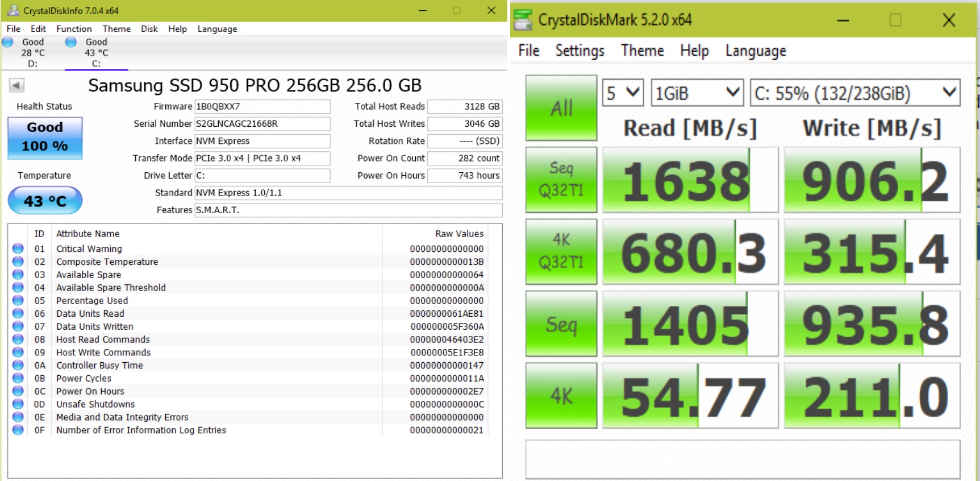Screen dimensions: 980x481
Task: Click the Power On Hours value 743 hours
Action: 465,175
